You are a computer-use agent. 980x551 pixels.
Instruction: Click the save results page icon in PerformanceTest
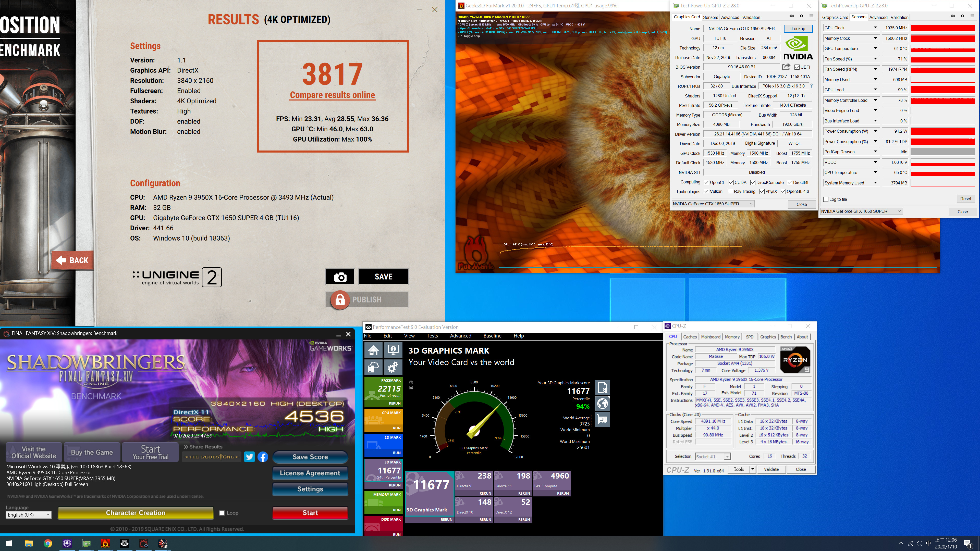(602, 387)
